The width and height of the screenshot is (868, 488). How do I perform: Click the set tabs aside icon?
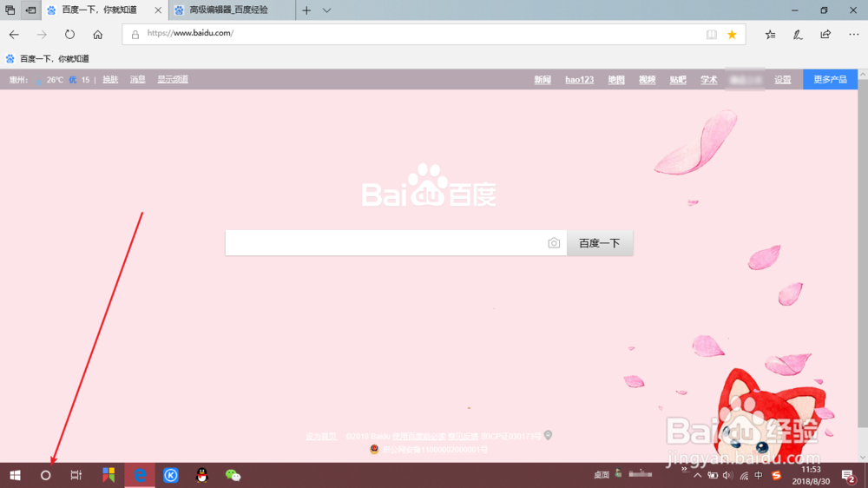click(31, 10)
